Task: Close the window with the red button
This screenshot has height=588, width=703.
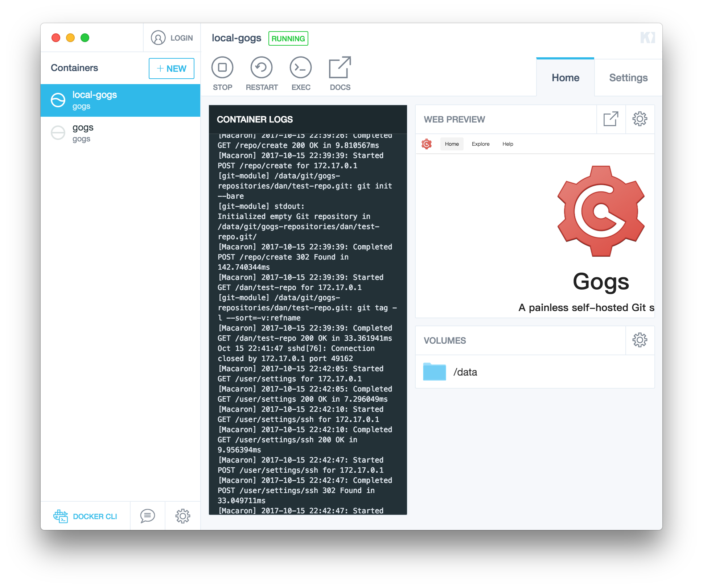Action: [x=56, y=38]
